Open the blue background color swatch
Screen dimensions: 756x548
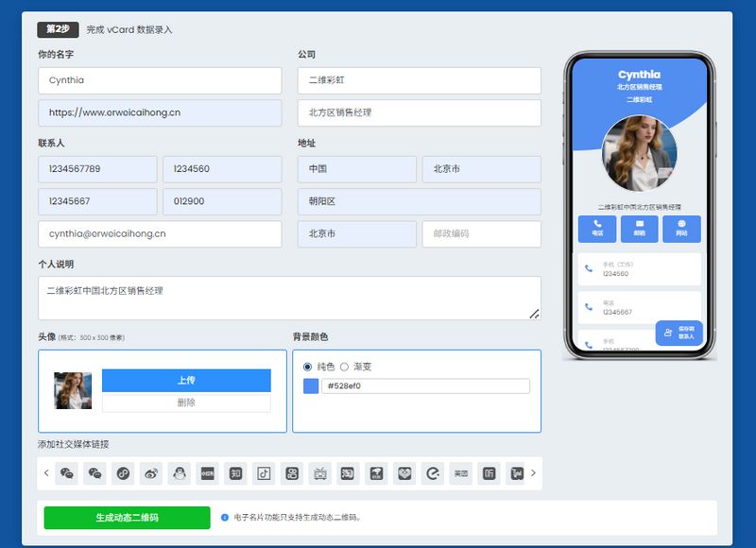click(311, 385)
